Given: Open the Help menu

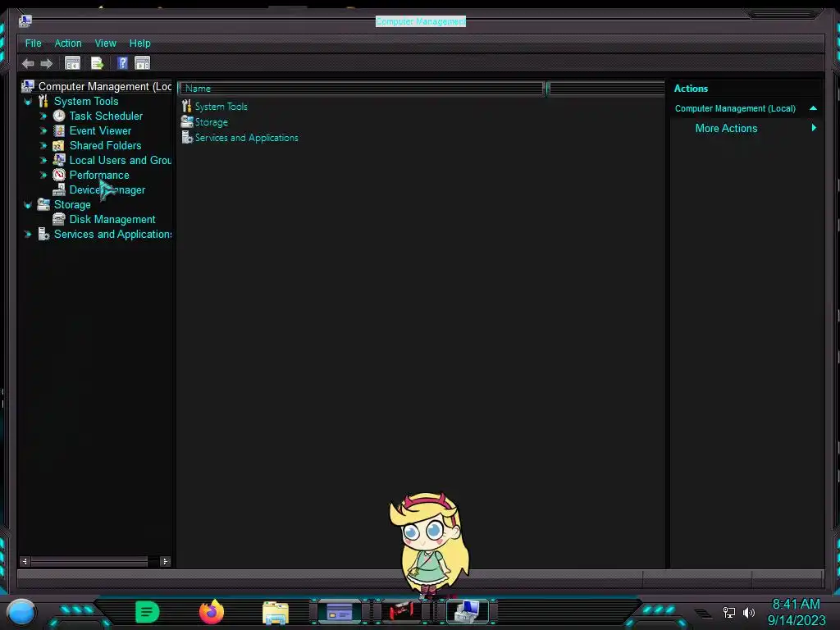Looking at the screenshot, I should [139, 43].
